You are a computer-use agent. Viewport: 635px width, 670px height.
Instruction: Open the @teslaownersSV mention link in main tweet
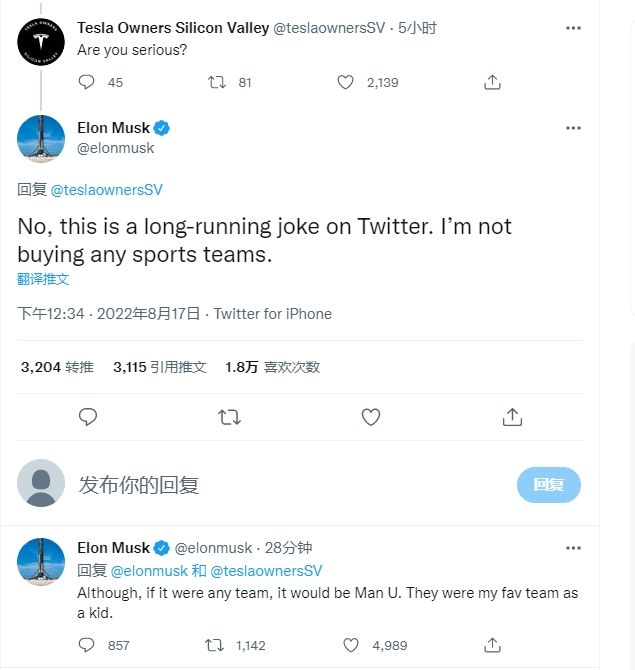pyautogui.click(x=106, y=189)
